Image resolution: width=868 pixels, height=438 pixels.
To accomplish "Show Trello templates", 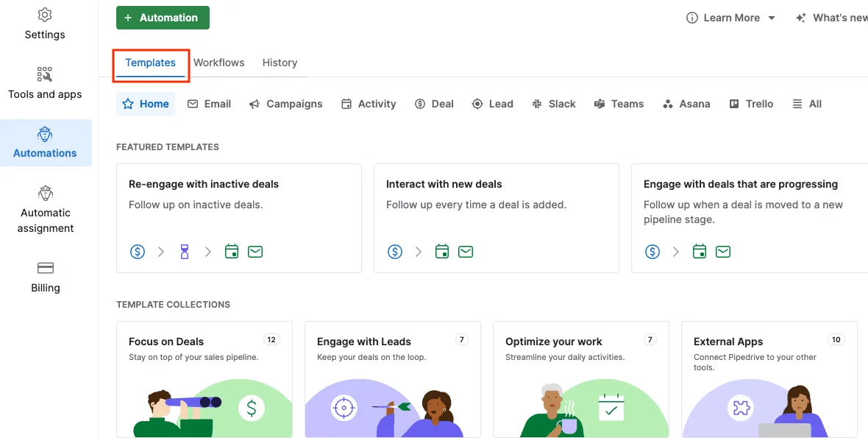I will 751,104.
